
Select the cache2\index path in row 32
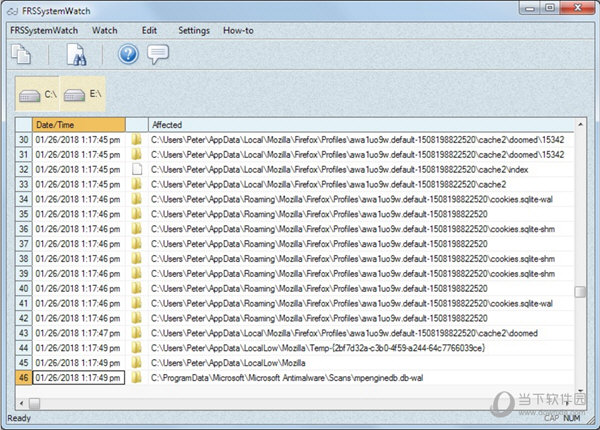click(339, 169)
